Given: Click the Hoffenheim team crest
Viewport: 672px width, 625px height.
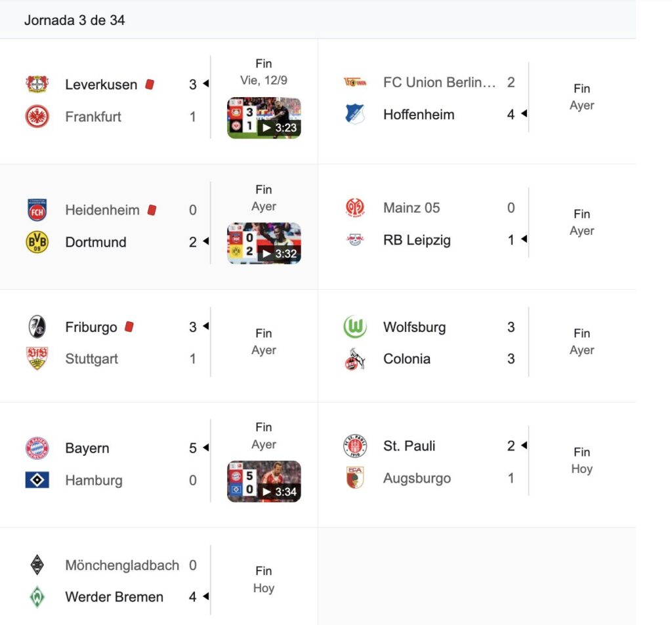Looking at the screenshot, I should (x=355, y=114).
